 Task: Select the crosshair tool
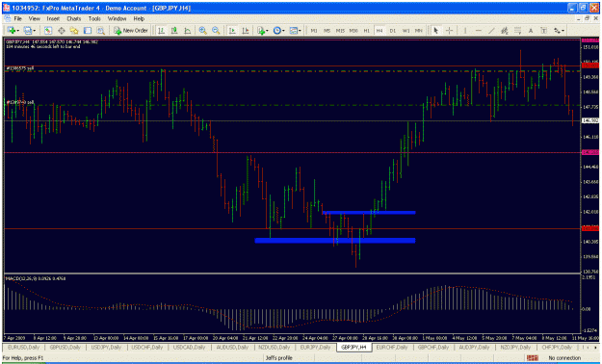click(x=449, y=31)
